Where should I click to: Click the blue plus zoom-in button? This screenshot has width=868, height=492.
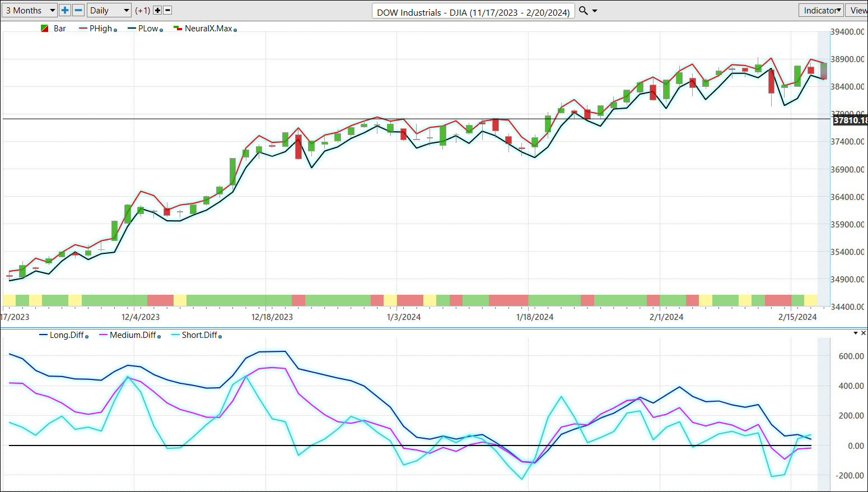coord(65,10)
